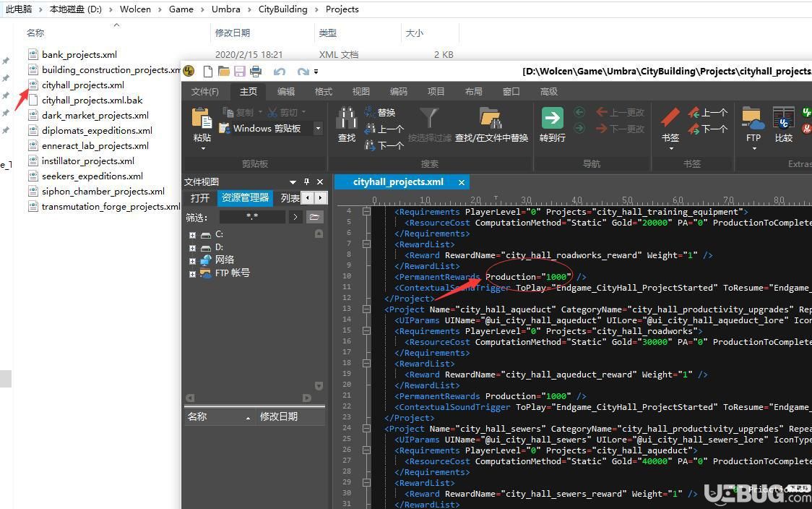
Task: Close the File View (文件视图) panel
Action: tap(320, 181)
